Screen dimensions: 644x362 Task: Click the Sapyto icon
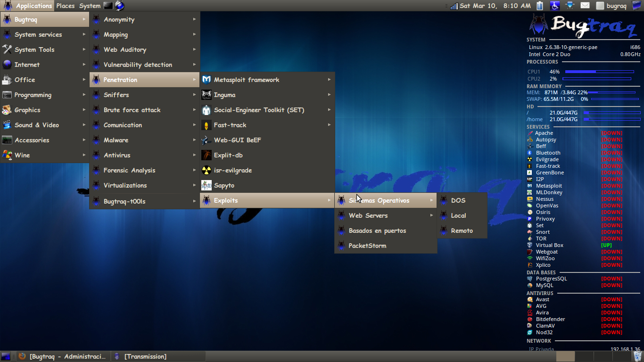click(x=206, y=185)
